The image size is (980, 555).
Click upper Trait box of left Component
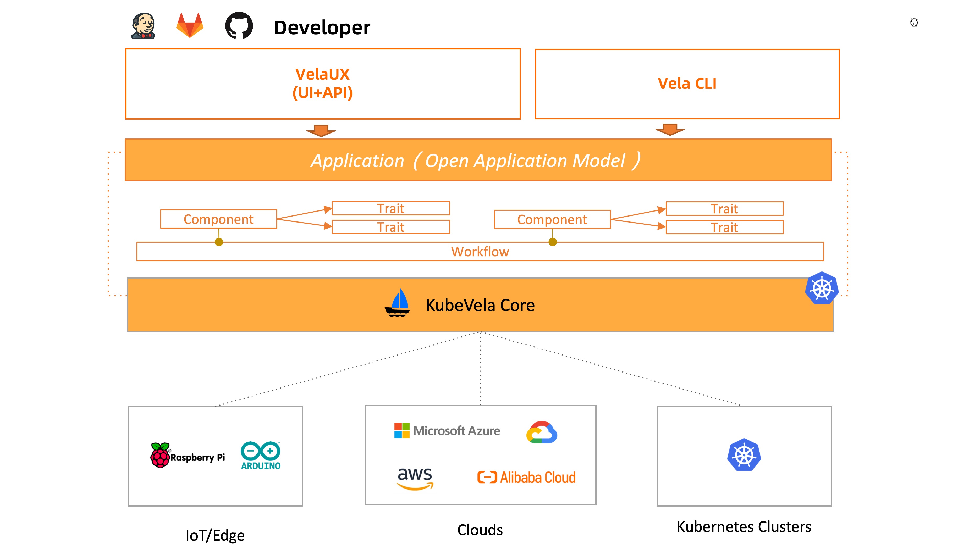[x=391, y=208]
